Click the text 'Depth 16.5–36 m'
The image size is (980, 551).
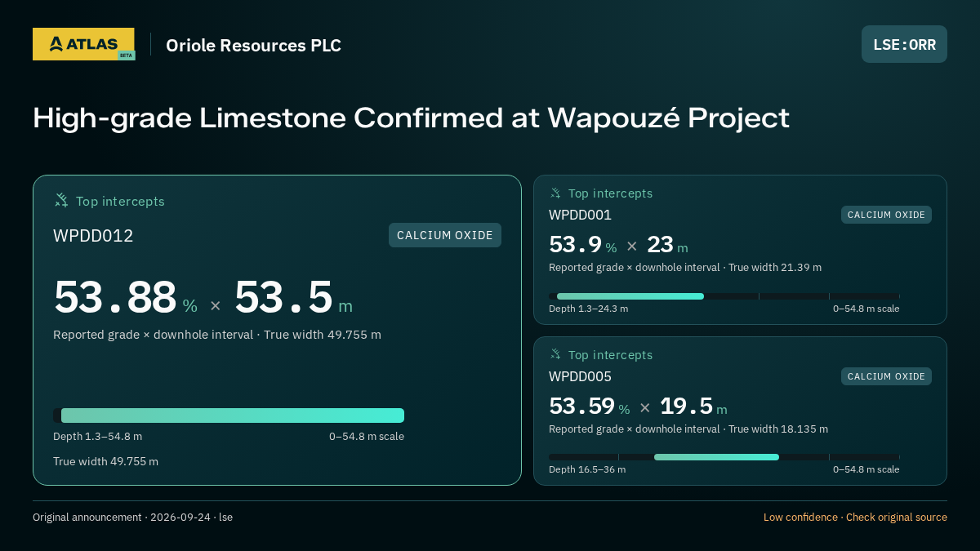tap(587, 469)
